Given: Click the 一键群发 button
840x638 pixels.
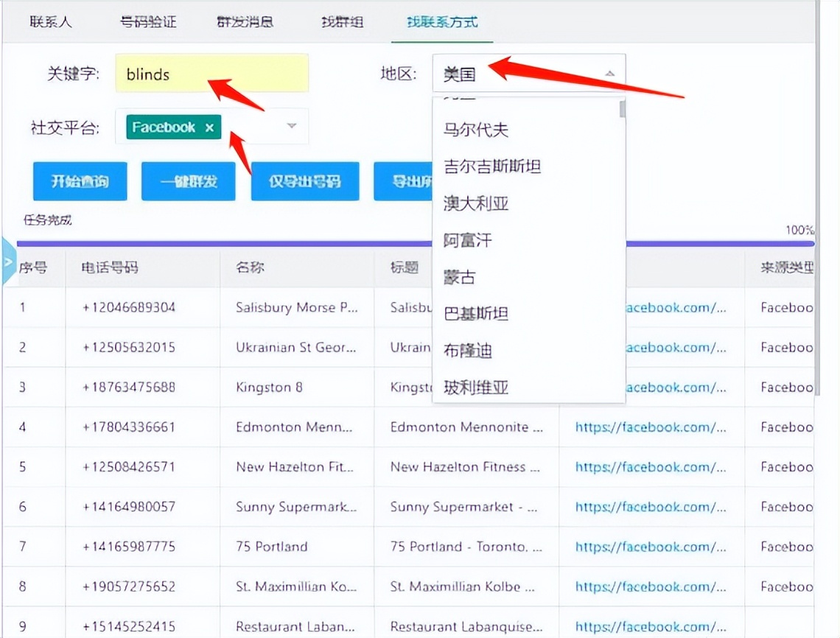Looking at the screenshot, I should (188, 180).
